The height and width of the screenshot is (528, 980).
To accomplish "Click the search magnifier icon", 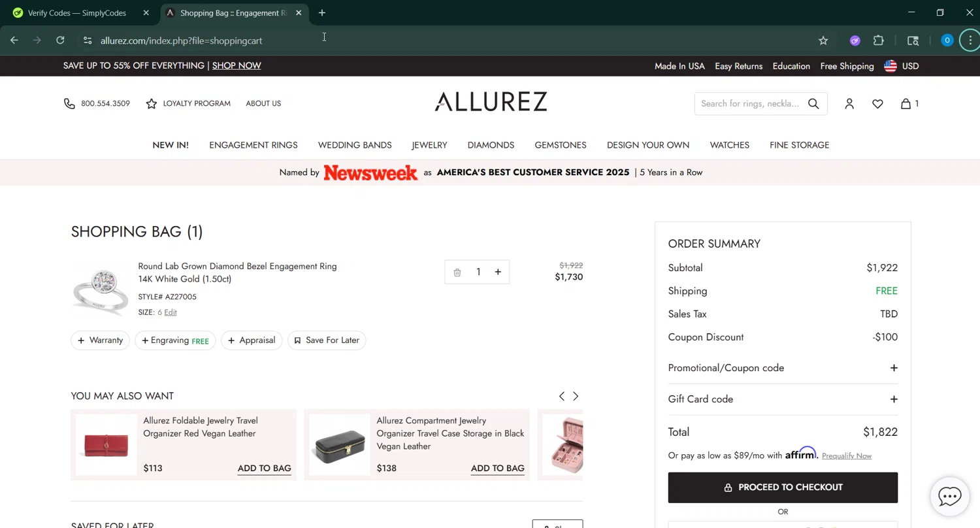I will tap(813, 103).
